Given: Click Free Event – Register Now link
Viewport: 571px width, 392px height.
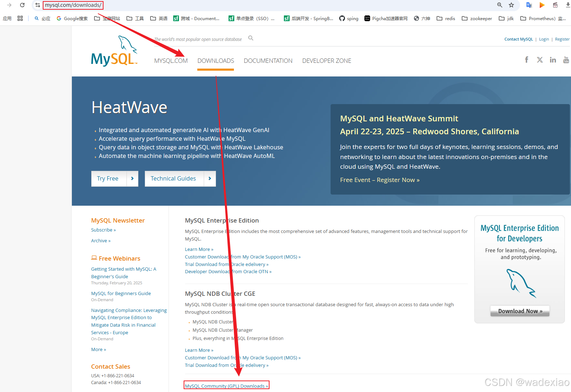Looking at the screenshot, I should click(380, 180).
